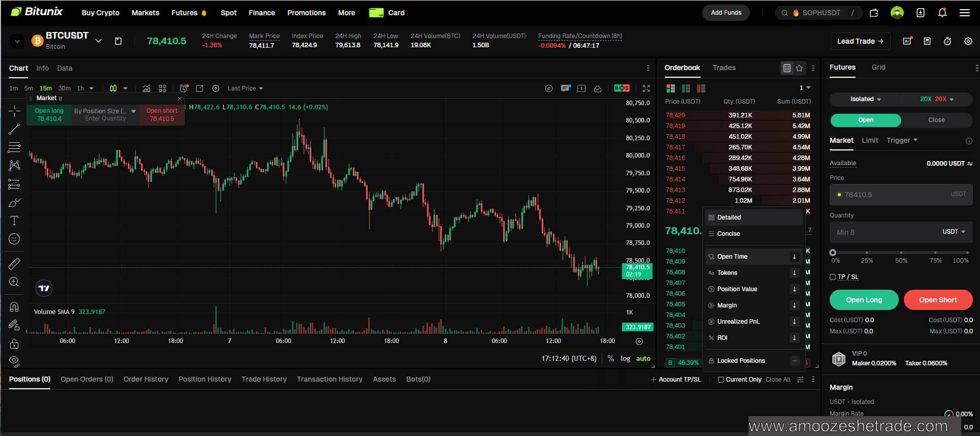Viewport: 980px width, 436px height.
Task: Open the indicators panel icon
Action: tap(146, 88)
